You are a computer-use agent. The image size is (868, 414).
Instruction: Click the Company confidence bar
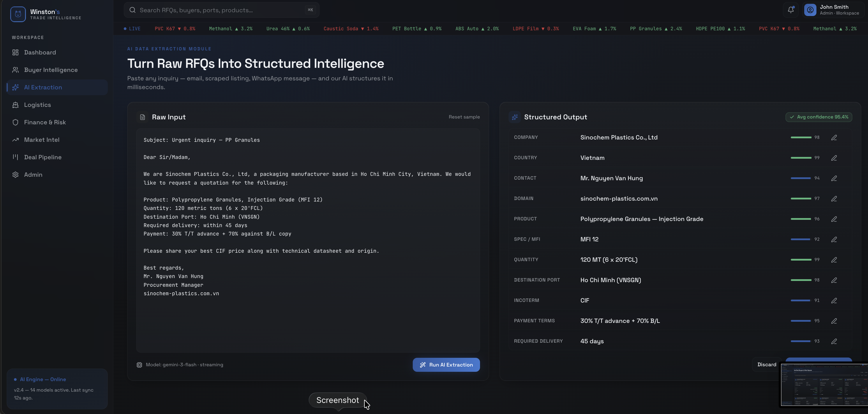tap(801, 137)
